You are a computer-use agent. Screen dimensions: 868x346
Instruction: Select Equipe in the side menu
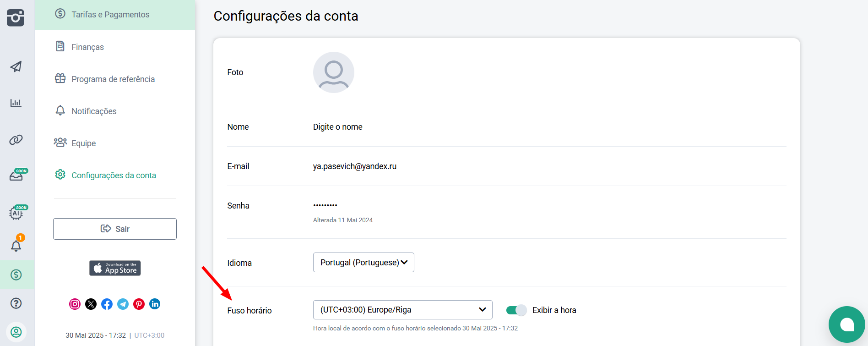point(84,143)
